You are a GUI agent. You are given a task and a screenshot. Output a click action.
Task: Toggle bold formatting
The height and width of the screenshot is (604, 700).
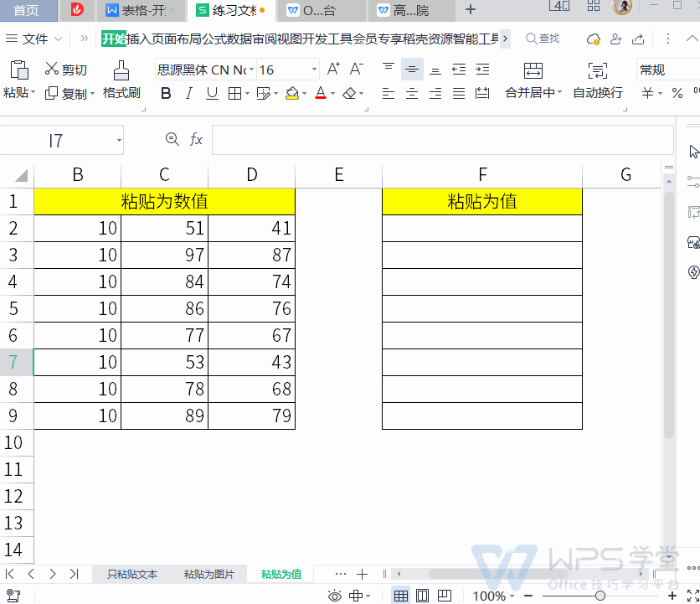166,93
